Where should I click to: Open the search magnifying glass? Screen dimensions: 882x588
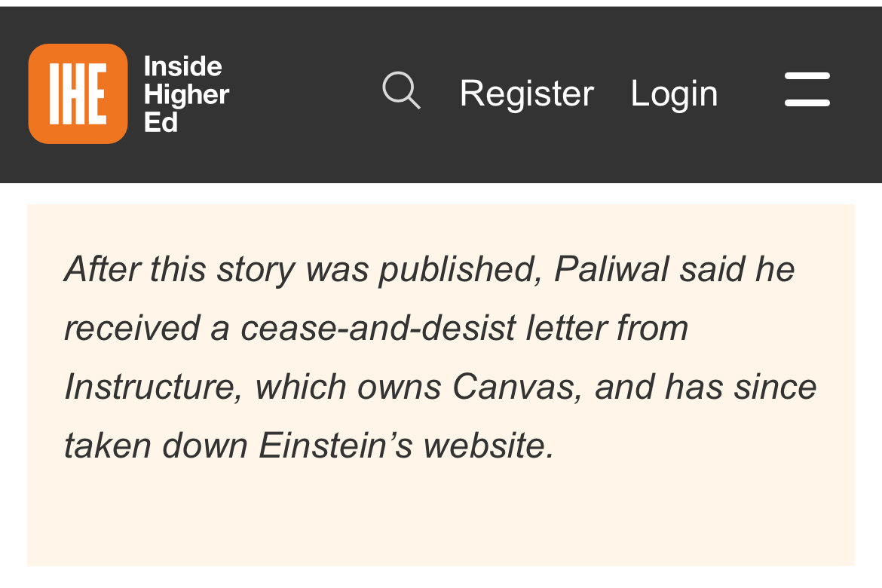pos(401,91)
